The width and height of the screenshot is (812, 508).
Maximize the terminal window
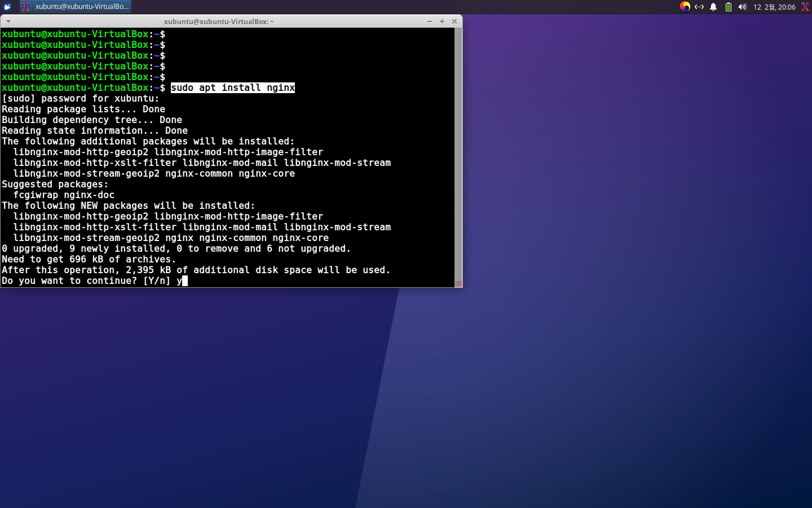(x=442, y=21)
